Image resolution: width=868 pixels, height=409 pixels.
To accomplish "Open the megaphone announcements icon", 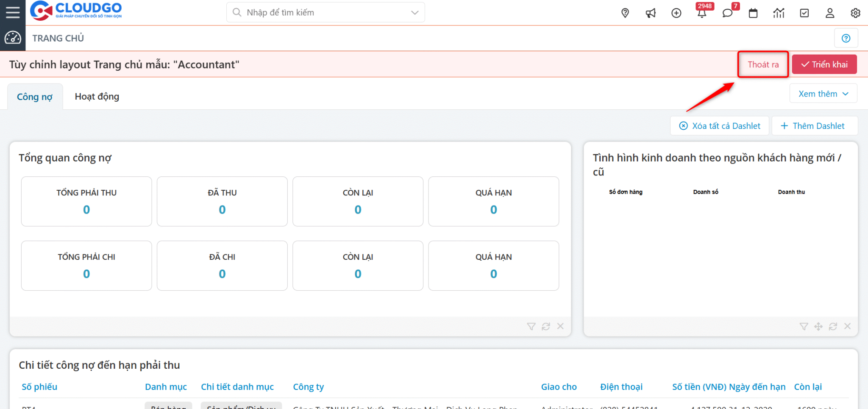I will pos(651,13).
